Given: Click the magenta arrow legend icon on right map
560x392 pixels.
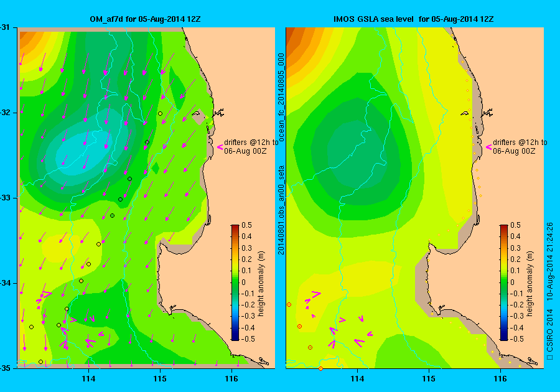Looking at the screenshot, I should click(x=488, y=147).
